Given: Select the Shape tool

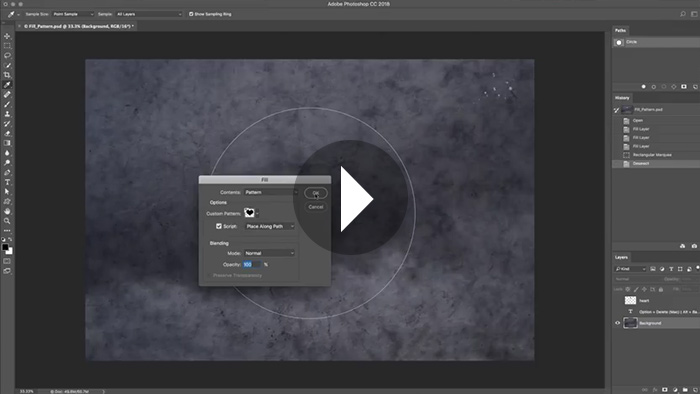Looking at the screenshot, I should click(x=7, y=202).
